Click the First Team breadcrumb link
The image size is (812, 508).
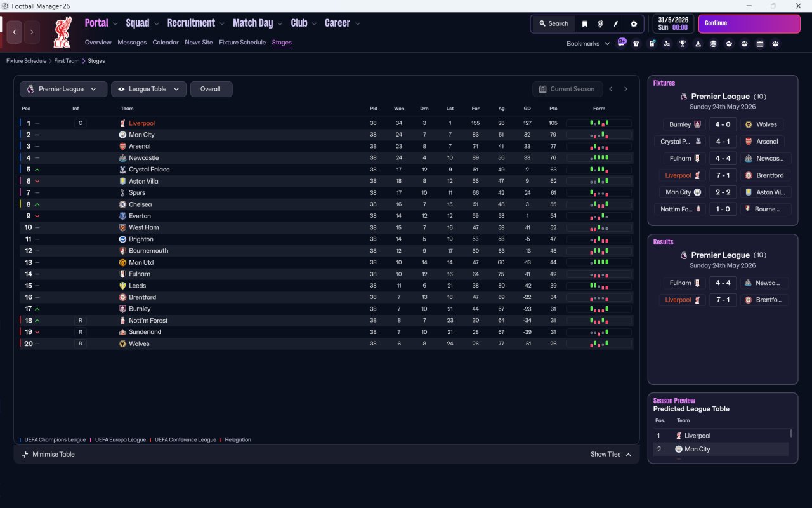click(67, 61)
